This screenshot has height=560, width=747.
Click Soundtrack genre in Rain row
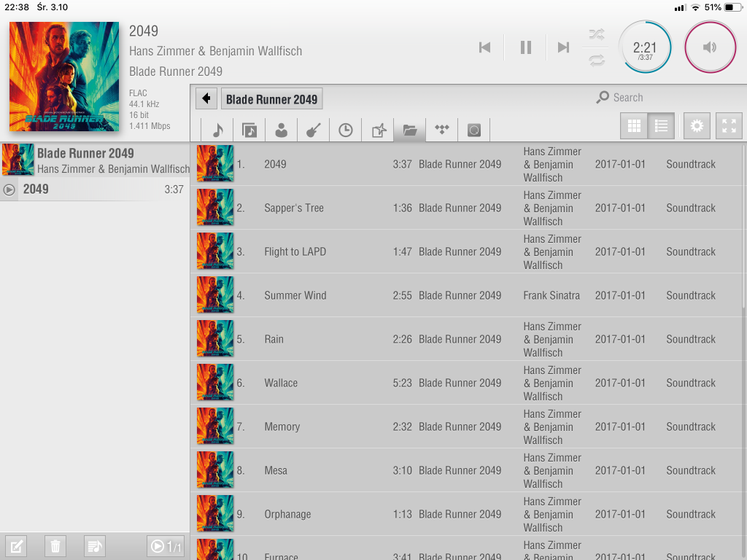(691, 340)
